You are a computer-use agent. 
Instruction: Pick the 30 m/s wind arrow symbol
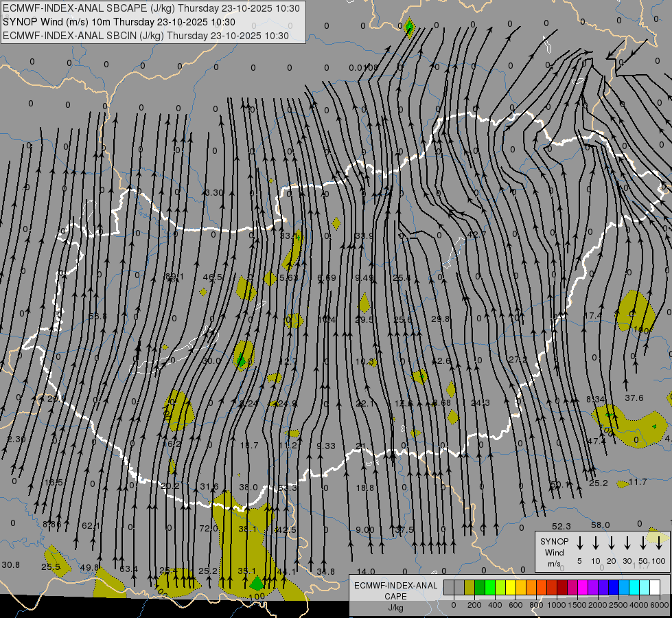pos(627,543)
